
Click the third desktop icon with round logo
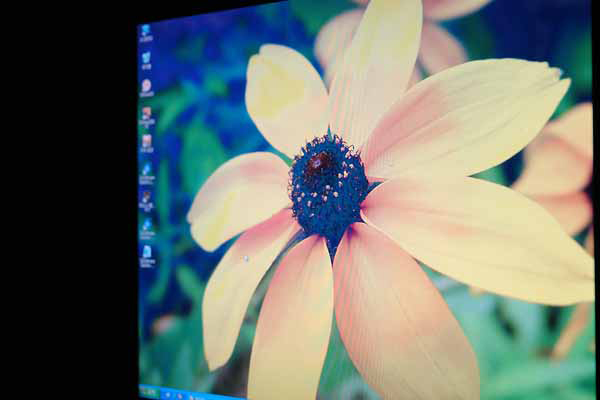[x=147, y=86]
